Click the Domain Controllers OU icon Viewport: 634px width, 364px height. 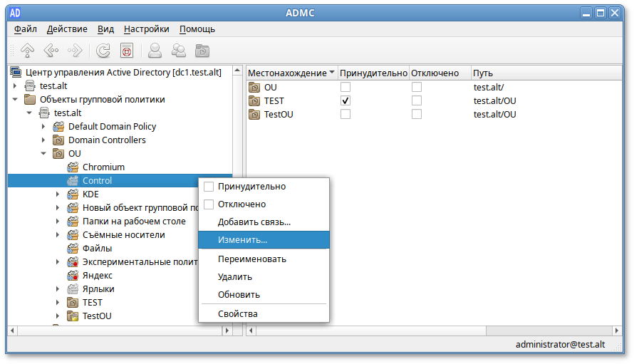coord(58,140)
